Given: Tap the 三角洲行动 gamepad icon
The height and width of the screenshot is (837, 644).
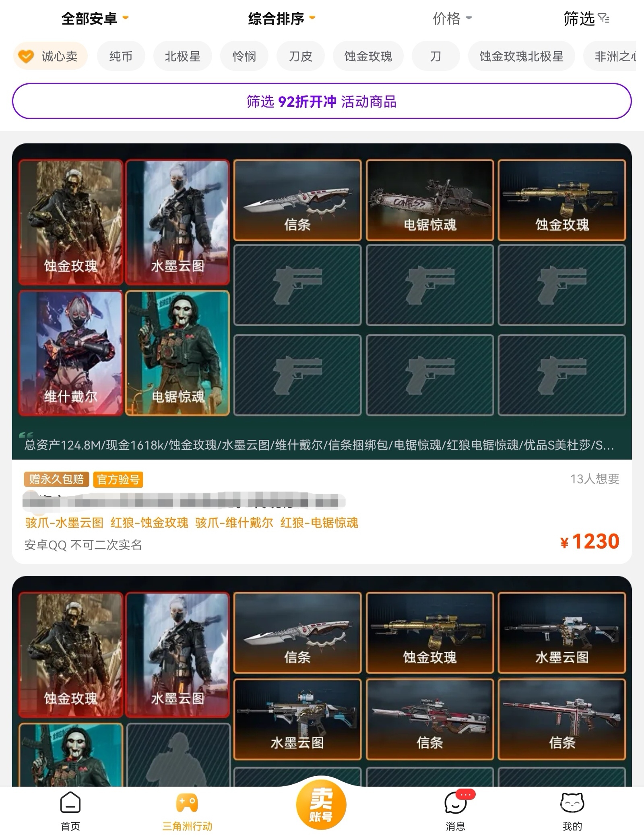Looking at the screenshot, I should 187,802.
